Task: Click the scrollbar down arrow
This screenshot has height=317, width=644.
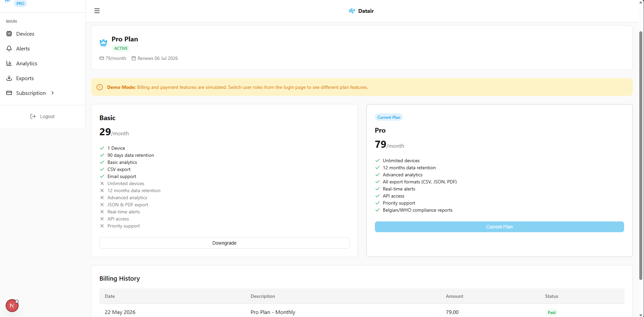Action: pos(641,315)
